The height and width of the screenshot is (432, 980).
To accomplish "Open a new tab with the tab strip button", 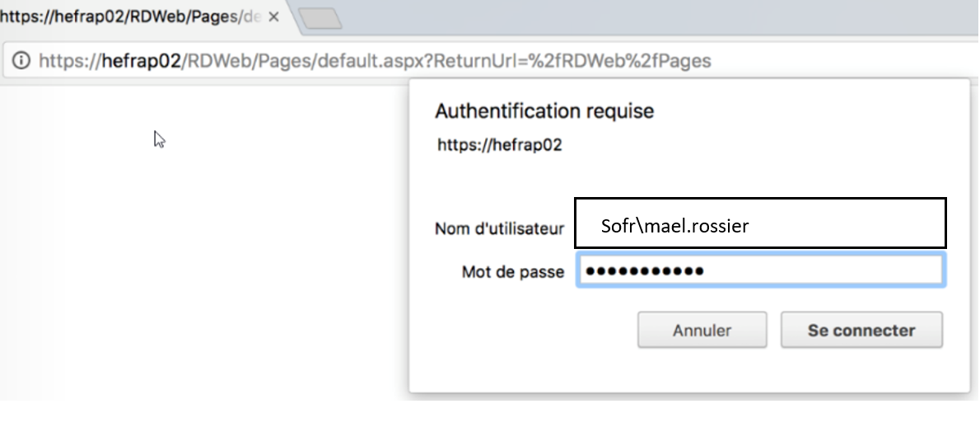I will [x=320, y=18].
